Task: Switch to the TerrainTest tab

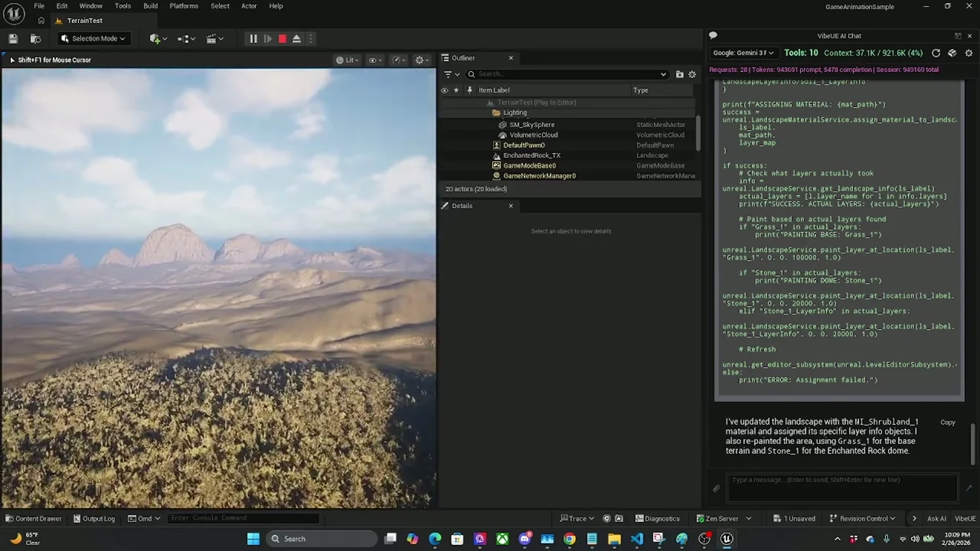Action: tap(84, 21)
